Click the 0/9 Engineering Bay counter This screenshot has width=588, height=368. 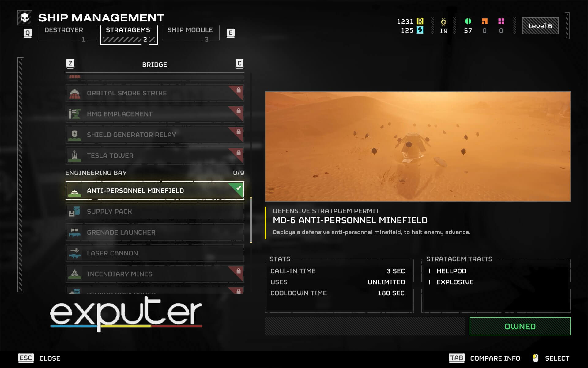coord(239,173)
